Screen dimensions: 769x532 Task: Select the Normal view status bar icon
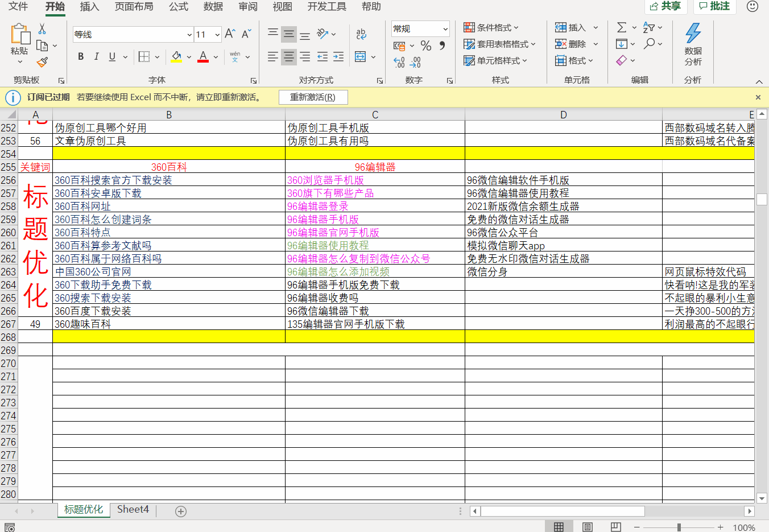point(559,527)
